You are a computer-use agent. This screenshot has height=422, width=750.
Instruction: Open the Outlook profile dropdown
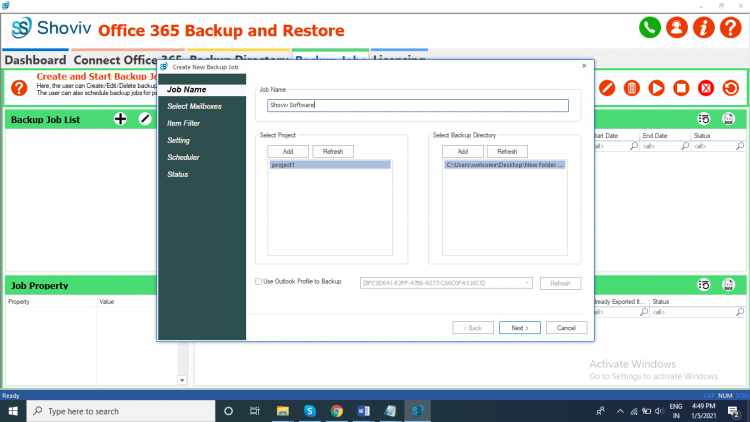click(x=527, y=283)
